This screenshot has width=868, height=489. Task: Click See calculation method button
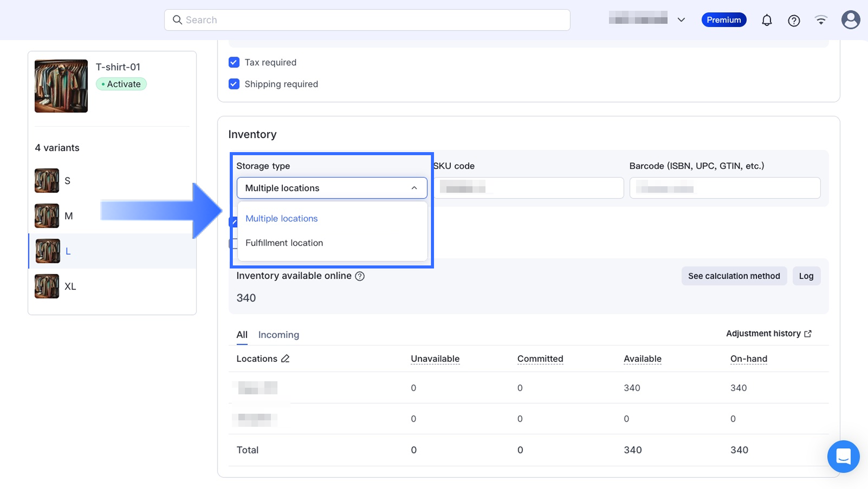[734, 276]
